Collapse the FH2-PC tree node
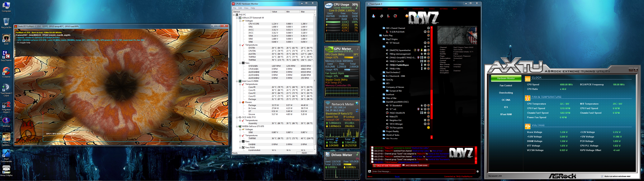Screen dimensions: 644x181 coord(234,15)
